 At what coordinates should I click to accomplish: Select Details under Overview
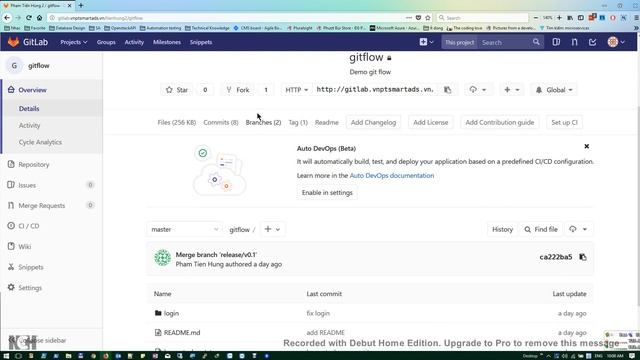(29, 109)
